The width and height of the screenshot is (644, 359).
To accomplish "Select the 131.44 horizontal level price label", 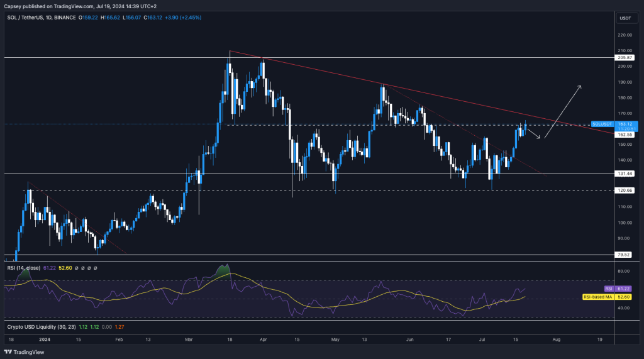I will click(x=625, y=174).
